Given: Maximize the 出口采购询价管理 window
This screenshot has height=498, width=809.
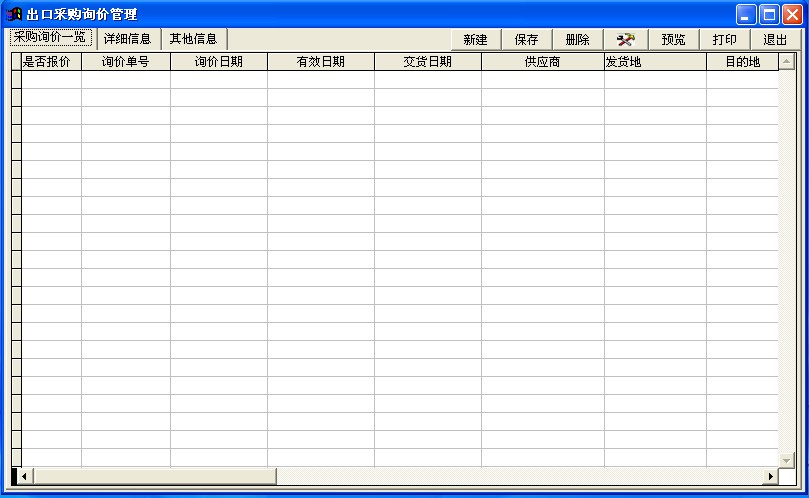Looking at the screenshot, I should [x=769, y=14].
